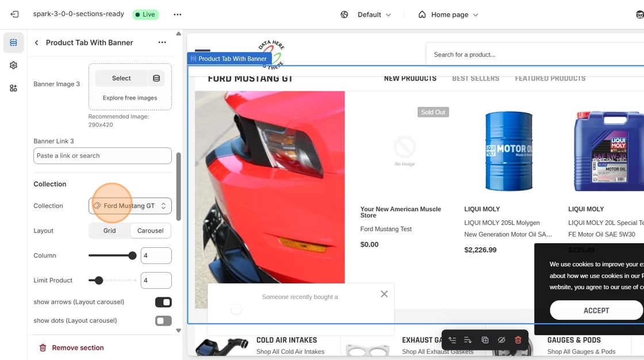
Task: Click the $2,226.99 price text
Action: click(x=480, y=250)
